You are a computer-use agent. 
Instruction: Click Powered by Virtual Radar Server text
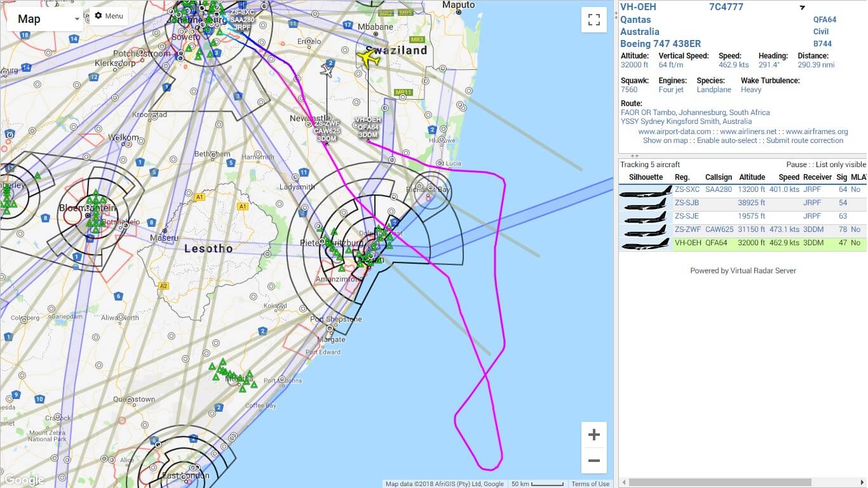click(x=743, y=271)
